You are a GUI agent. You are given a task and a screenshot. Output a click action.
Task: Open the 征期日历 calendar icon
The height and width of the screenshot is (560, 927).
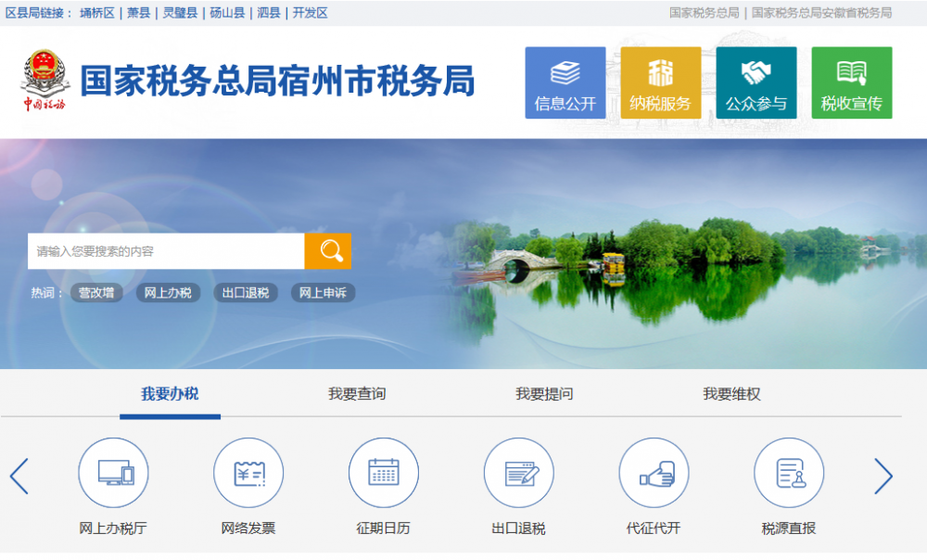384,473
